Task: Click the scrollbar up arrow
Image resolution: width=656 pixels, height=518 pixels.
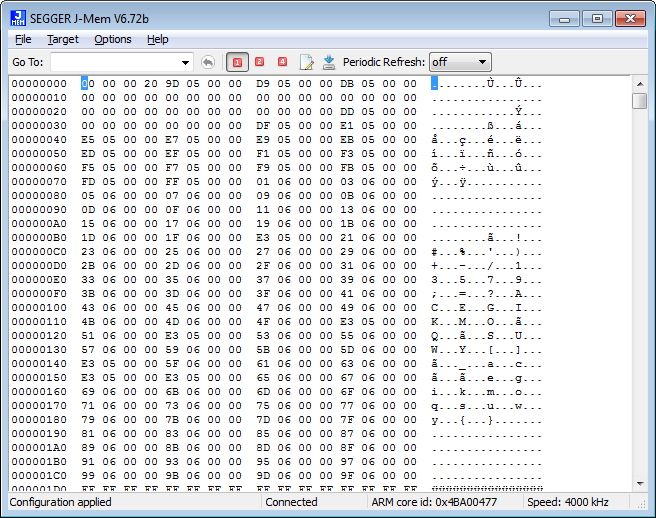Action: (640, 83)
